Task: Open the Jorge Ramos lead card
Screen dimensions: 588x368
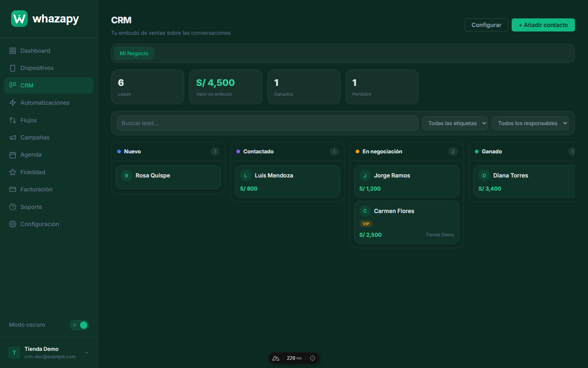Action: pyautogui.click(x=407, y=181)
